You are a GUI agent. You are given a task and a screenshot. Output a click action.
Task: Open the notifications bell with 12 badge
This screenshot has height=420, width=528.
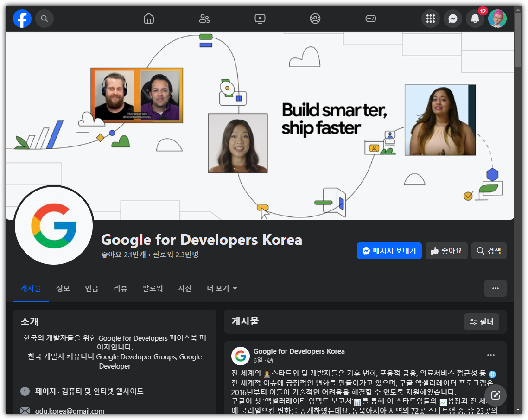pyautogui.click(x=475, y=19)
